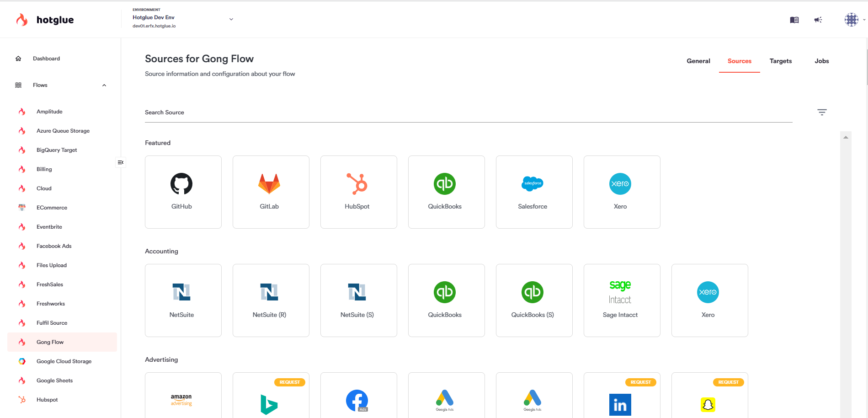Open the user avatar menu
Screen dimensions: 868x418
click(851, 20)
